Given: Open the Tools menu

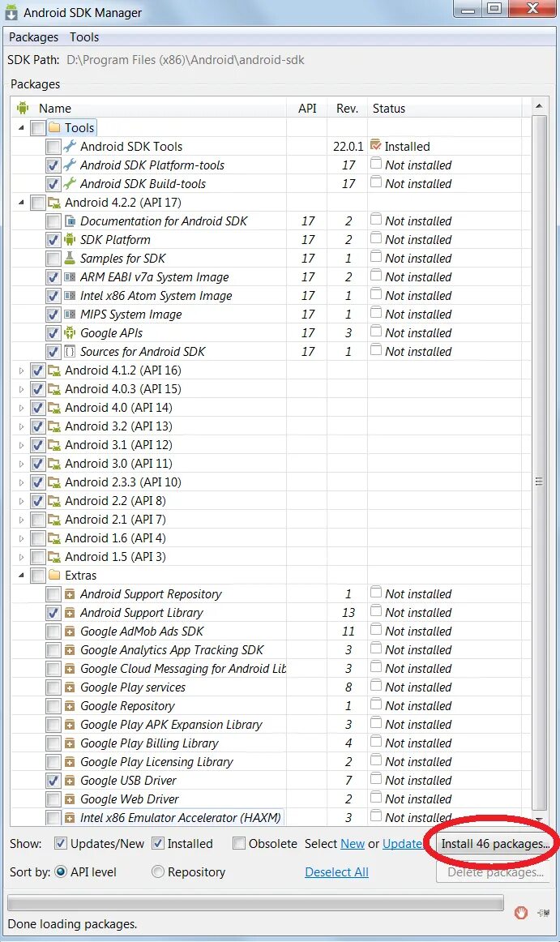Looking at the screenshot, I should point(84,37).
